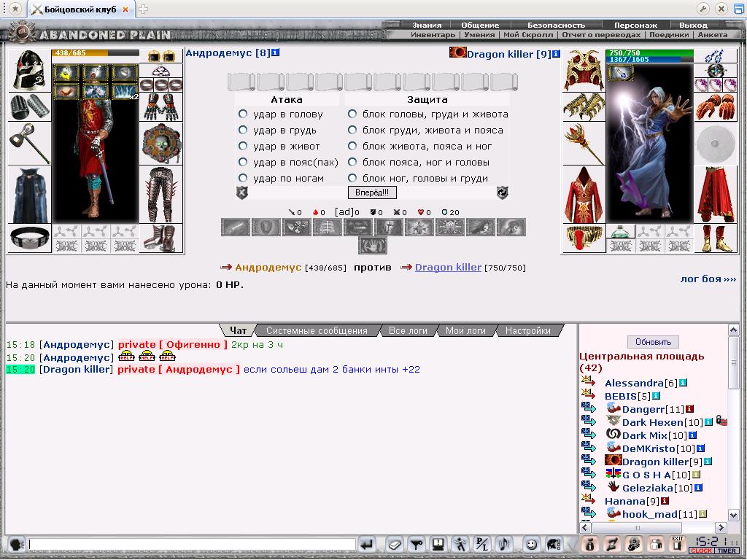Viewport: 747px width, 560px height.
Task: Click the CLOCK toggle label
Action: pyautogui.click(x=701, y=551)
